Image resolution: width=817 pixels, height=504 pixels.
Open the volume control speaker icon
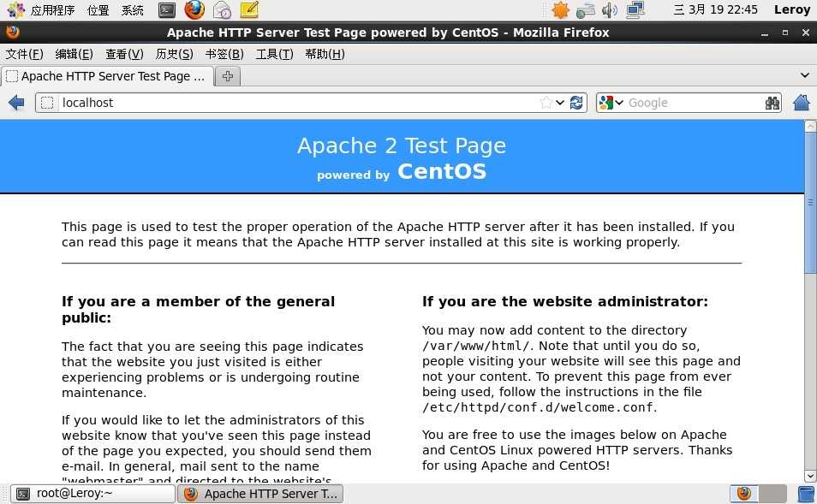[610, 10]
